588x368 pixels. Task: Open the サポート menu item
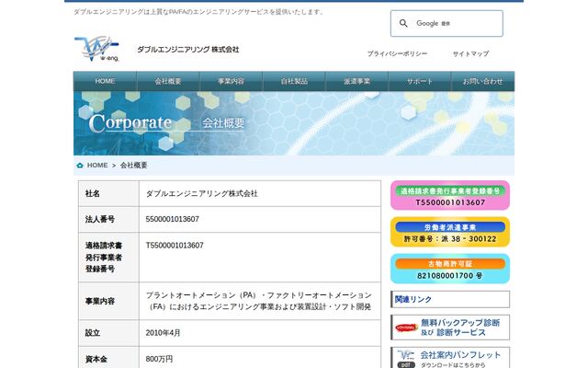(420, 81)
